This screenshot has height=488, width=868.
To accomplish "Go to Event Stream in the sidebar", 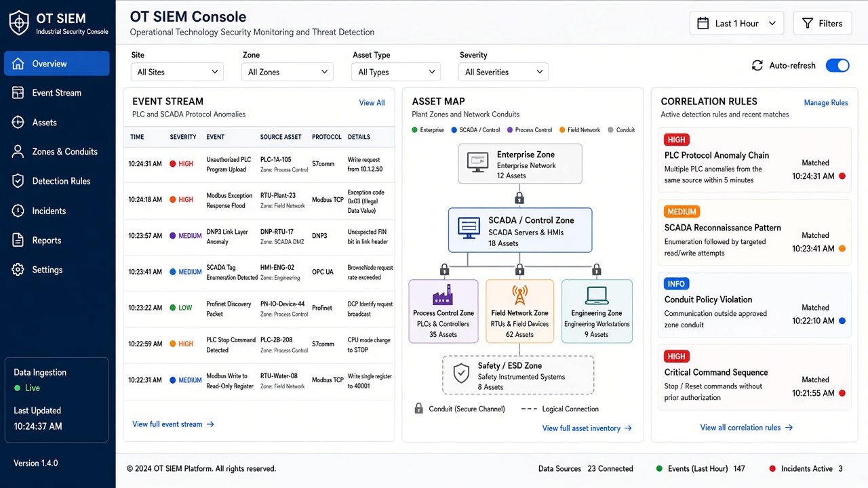I will (x=57, y=93).
